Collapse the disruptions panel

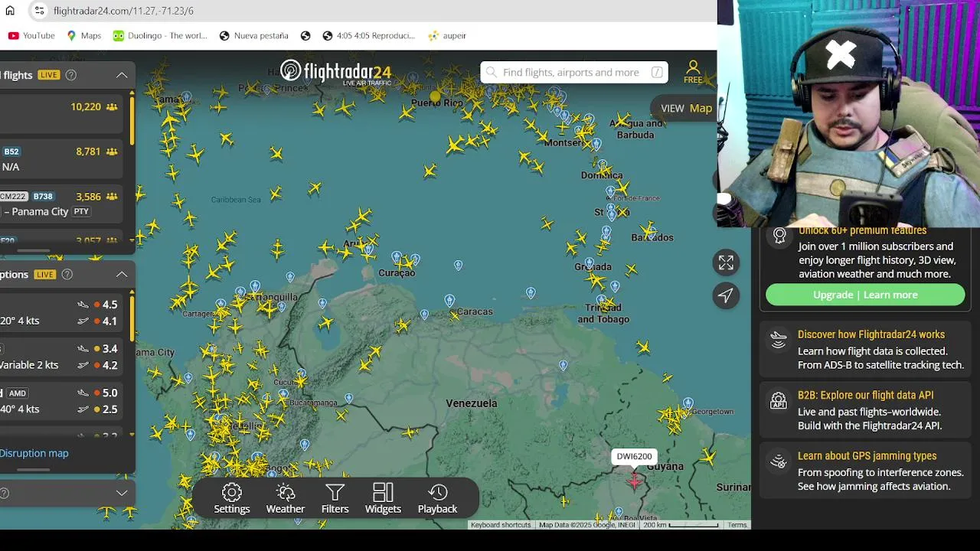point(122,274)
